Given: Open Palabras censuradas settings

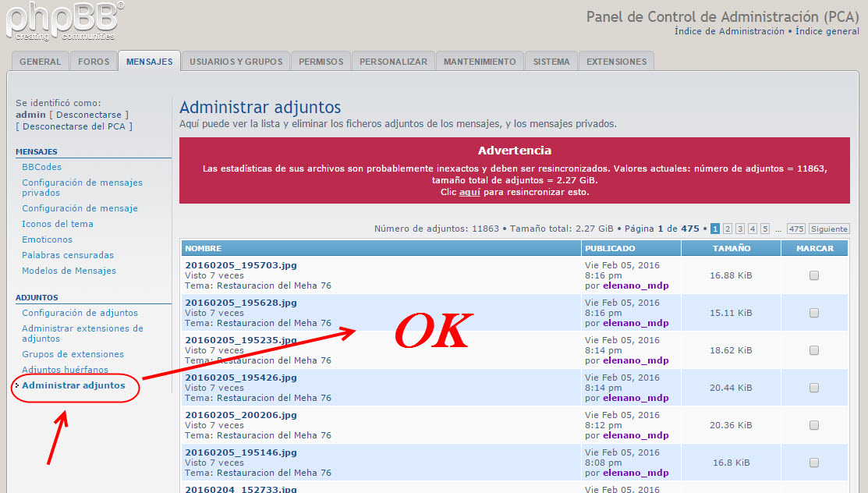Looking at the screenshot, I should (x=68, y=255).
